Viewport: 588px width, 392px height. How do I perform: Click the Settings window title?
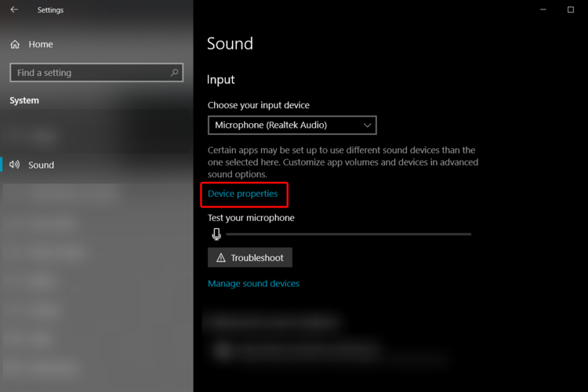(50, 10)
